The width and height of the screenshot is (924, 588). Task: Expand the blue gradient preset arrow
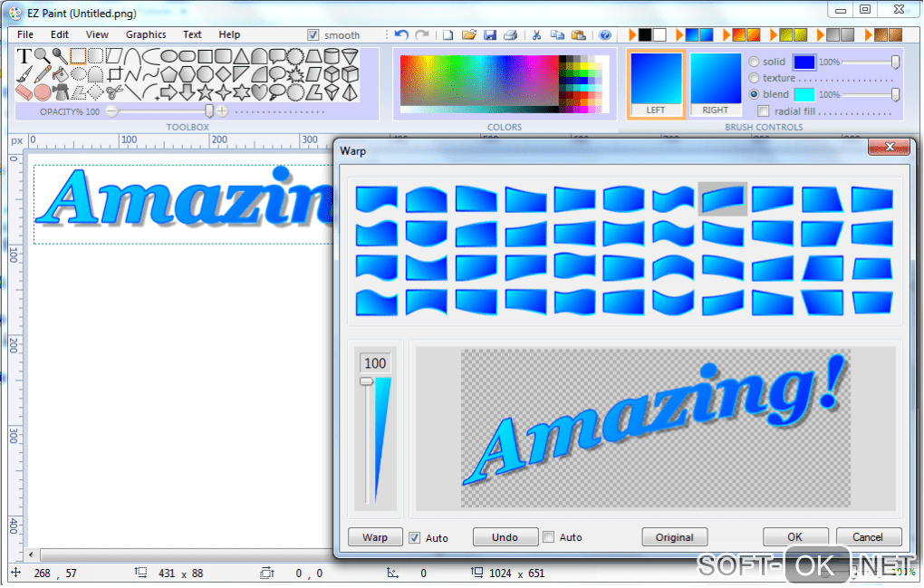[x=679, y=34]
